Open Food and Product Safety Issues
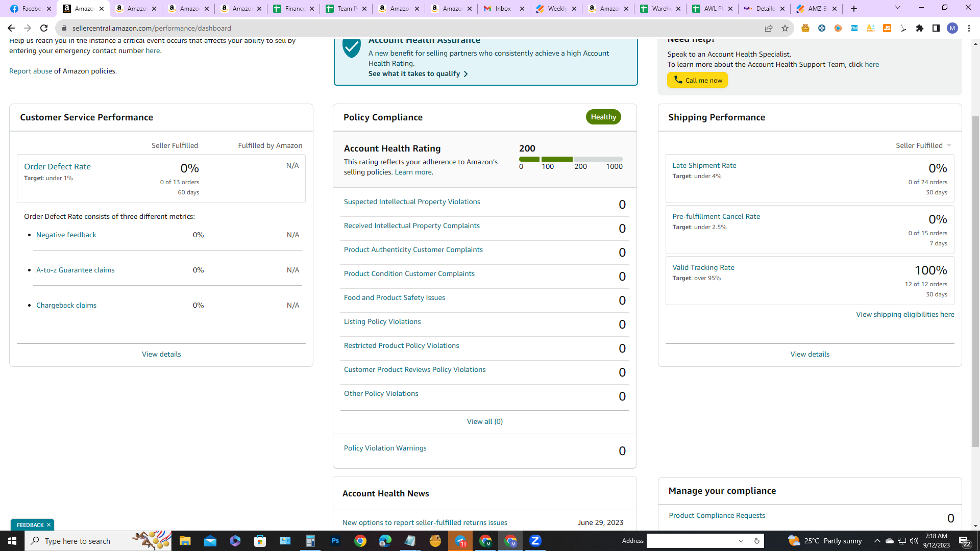Screen dimensions: 980x551 click(x=395, y=297)
